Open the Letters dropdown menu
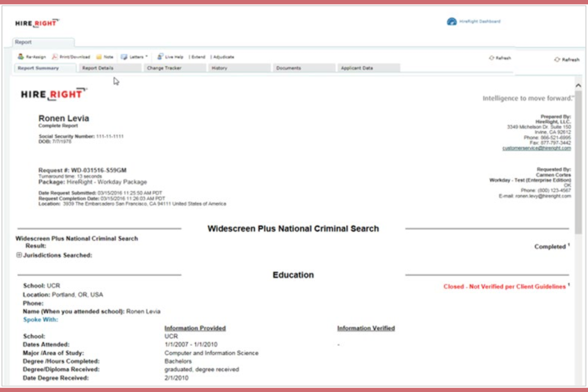588x392 pixels. (x=134, y=57)
